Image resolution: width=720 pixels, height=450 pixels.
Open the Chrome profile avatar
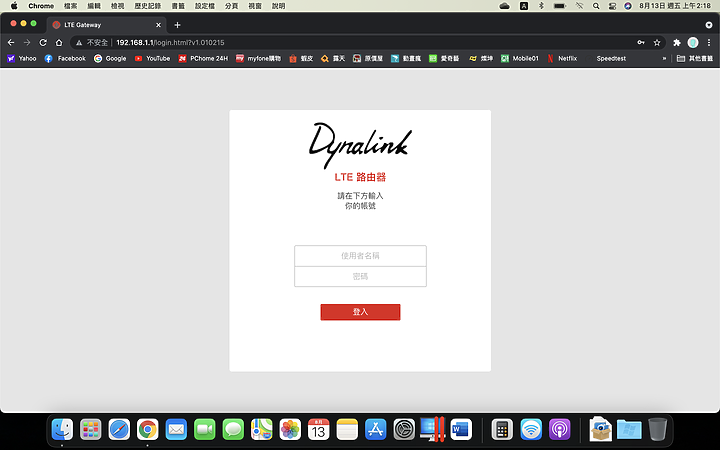[x=693, y=43]
